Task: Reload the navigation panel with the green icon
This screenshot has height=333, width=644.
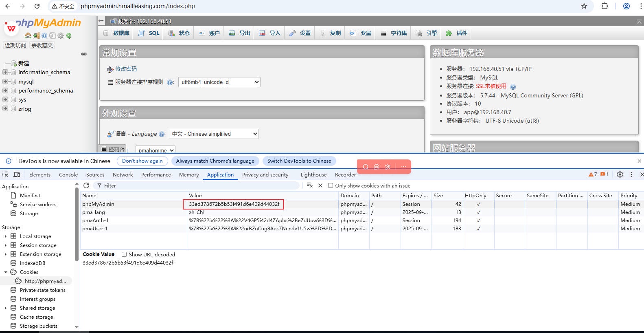Action: click(69, 36)
